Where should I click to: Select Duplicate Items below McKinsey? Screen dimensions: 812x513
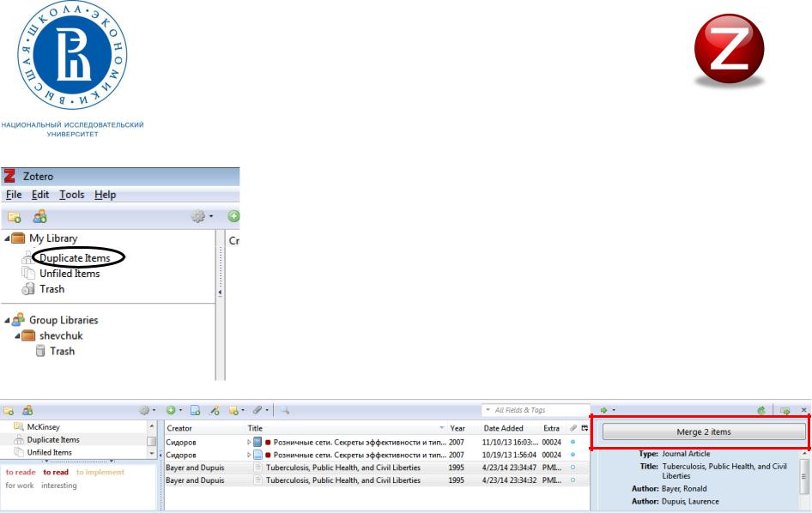[53, 440]
